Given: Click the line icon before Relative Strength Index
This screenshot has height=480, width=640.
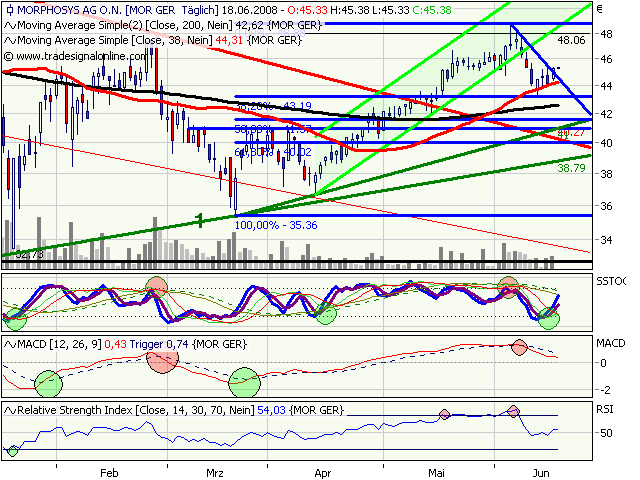Looking at the screenshot, I should (x=10, y=410).
